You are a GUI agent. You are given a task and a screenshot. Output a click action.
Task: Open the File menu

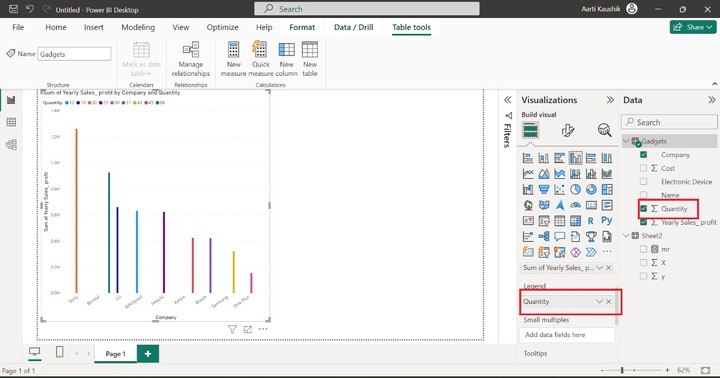(18, 27)
